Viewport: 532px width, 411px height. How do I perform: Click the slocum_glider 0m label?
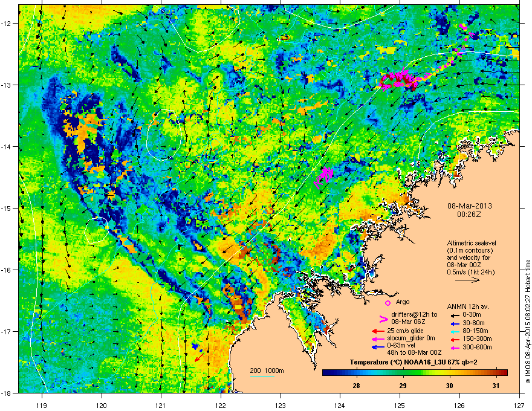pyautogui.click(x=411, y=338)
